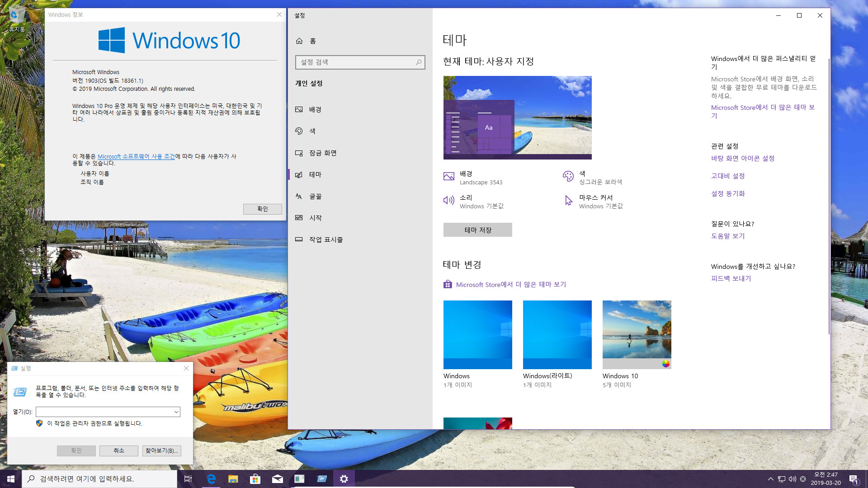Show hidden tray icons chevron
This screenshot has width=868, height=488.
click(771, 479)
